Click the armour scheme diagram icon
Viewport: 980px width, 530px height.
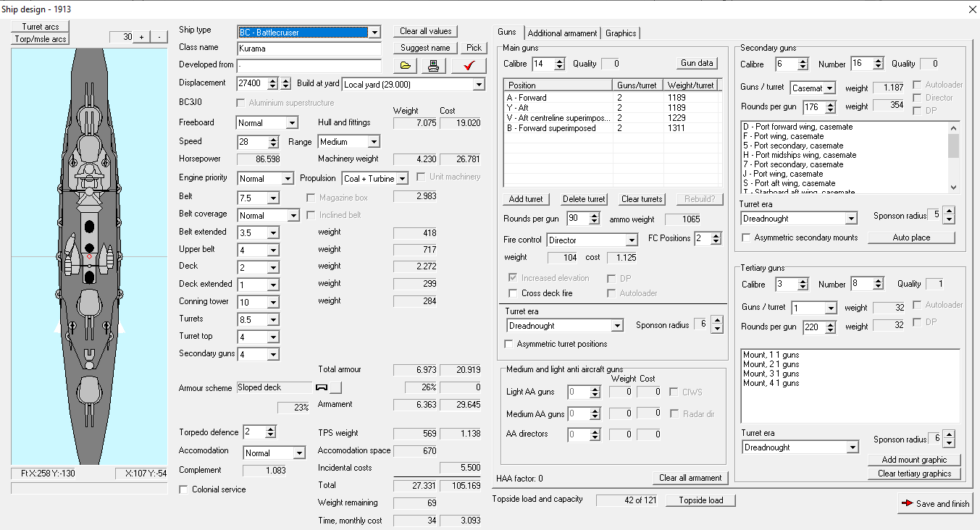click(x=322, y=387)
